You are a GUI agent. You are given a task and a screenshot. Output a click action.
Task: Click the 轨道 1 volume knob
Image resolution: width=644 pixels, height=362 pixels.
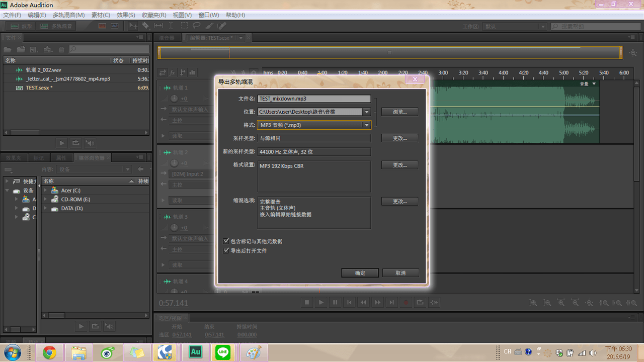click(174, 99)
